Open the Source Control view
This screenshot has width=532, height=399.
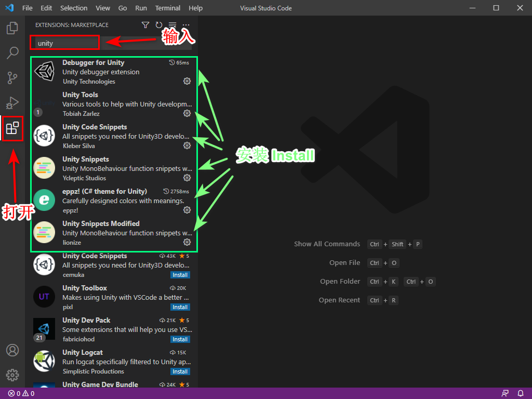tap(12, 78)
